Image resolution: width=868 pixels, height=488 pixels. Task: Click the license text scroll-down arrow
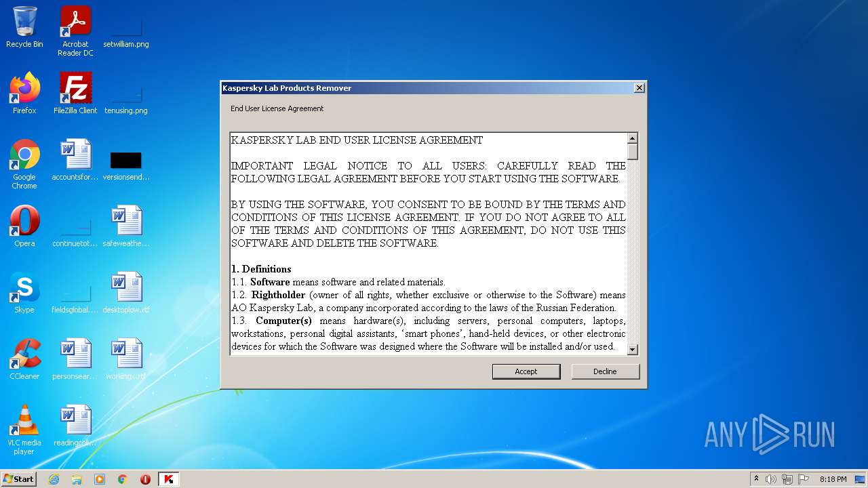pyautogui.click(x=633, y=350)
